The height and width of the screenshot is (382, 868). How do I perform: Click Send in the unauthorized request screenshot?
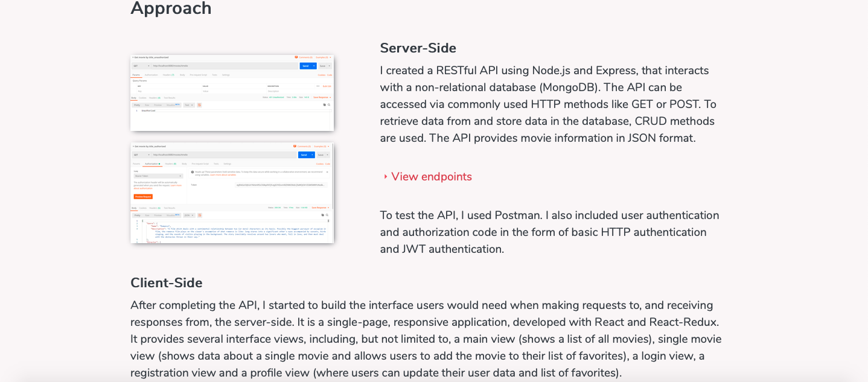click(306, 66)
